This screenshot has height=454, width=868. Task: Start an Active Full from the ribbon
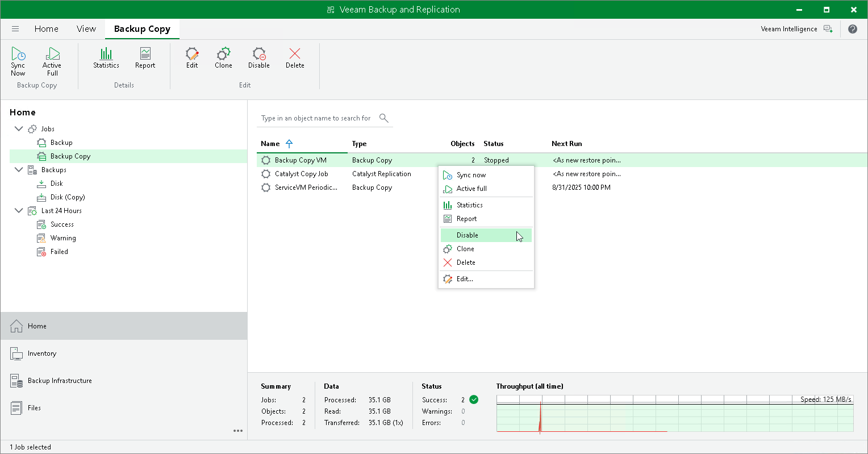pyautogui.click(x=52, y=61)
